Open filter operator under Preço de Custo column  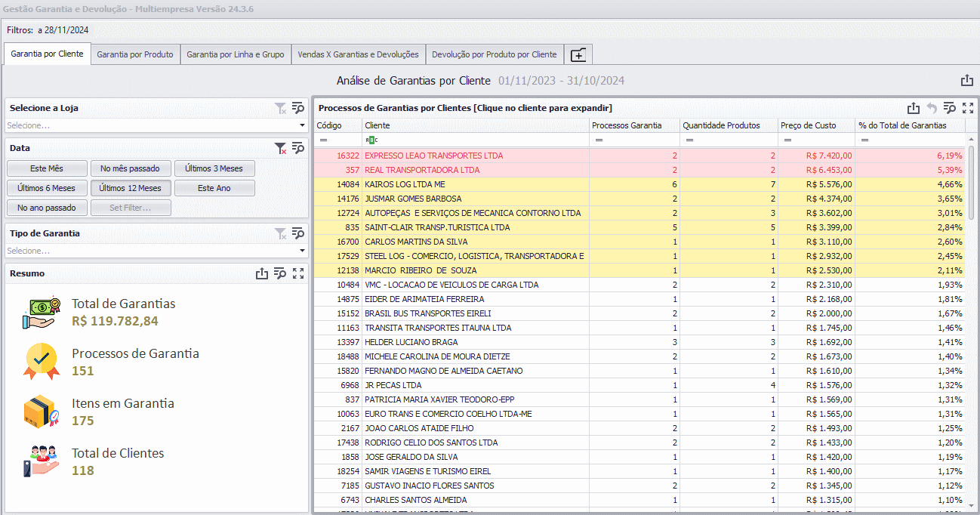click(x=787, y=140)
